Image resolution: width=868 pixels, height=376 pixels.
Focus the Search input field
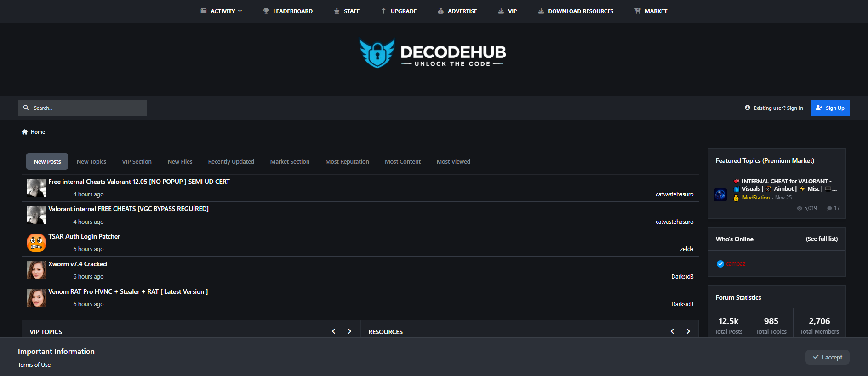82,108
